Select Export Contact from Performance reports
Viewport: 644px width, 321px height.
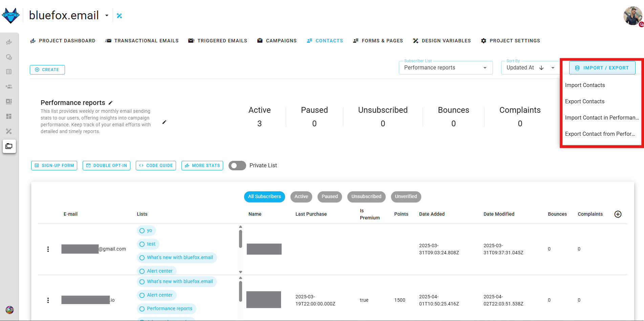tap(602, 134)
